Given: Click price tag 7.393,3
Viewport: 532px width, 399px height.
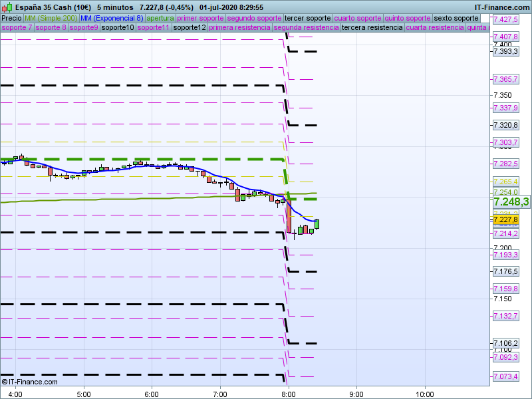Looking at the screenshot, I should click(505, 51).
